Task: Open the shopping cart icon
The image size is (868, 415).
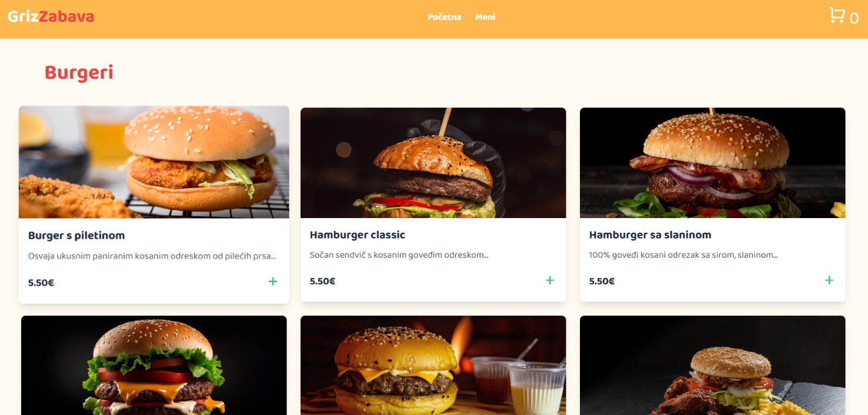Action: 837,15
